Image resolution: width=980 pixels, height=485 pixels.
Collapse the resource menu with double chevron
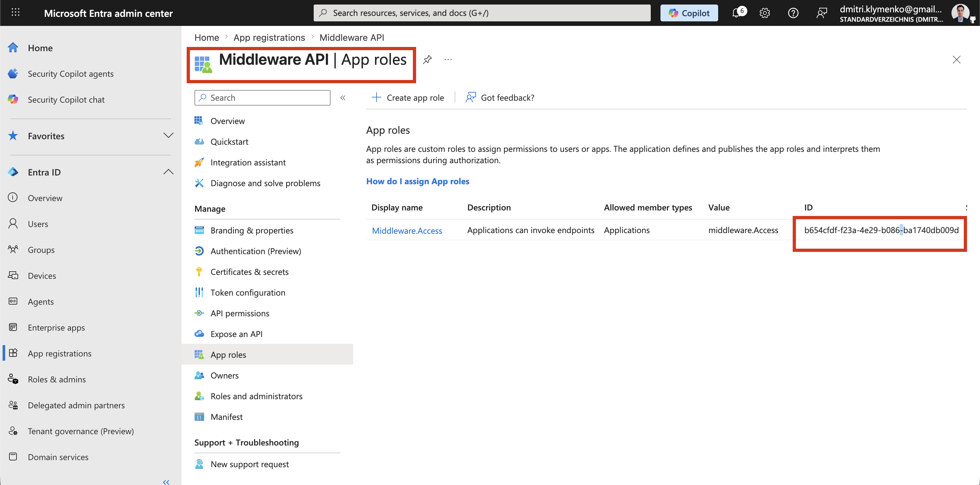click(343, 98)
